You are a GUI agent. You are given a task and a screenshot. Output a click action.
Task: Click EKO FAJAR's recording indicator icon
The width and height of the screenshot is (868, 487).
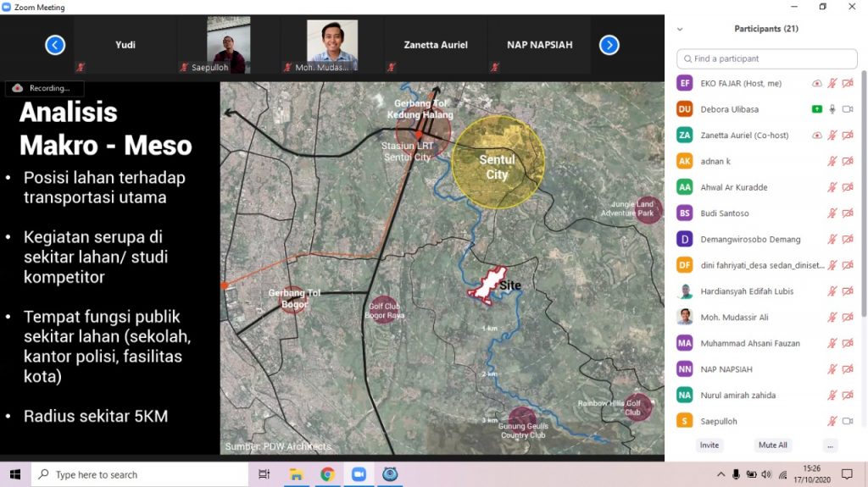(816, 84)
